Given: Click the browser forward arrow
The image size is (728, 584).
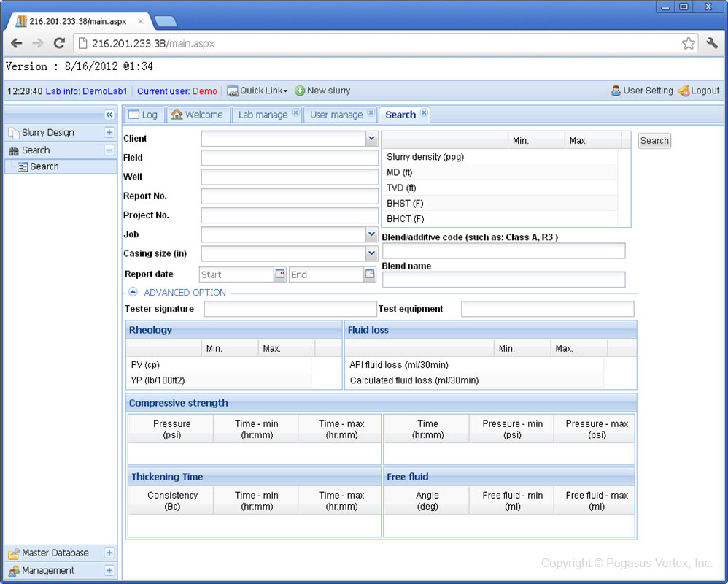Looking at the screenshot, I should click(x=38, y=43).
